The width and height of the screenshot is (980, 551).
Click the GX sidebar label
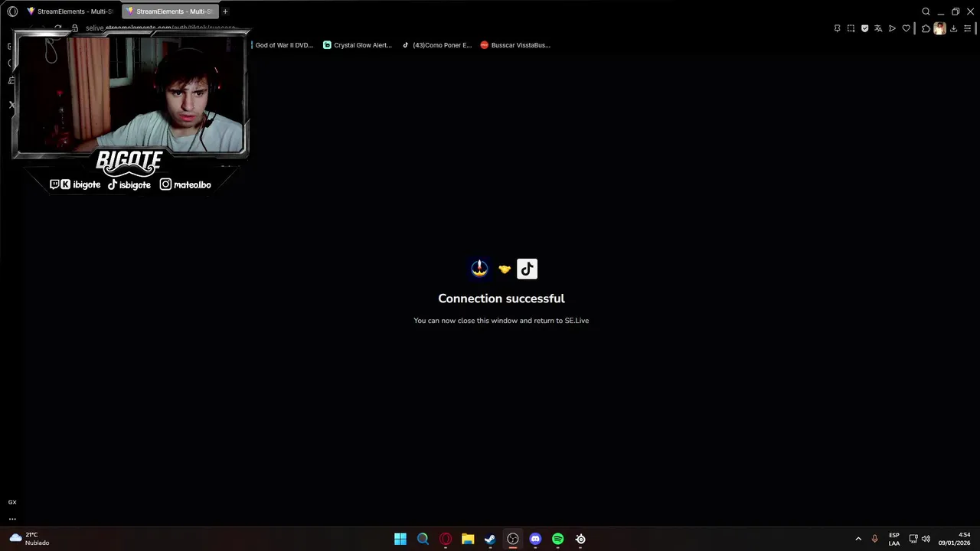click(x=12, y=502)
